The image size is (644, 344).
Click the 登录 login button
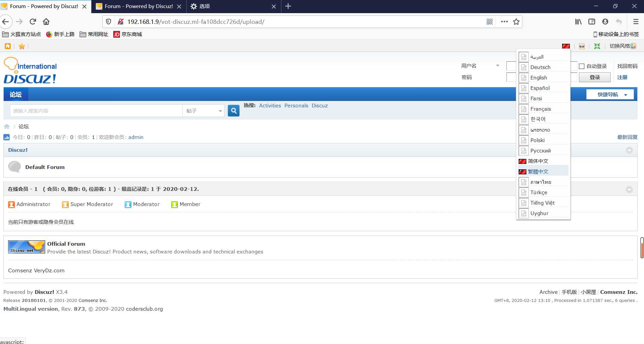pos(594,77)
